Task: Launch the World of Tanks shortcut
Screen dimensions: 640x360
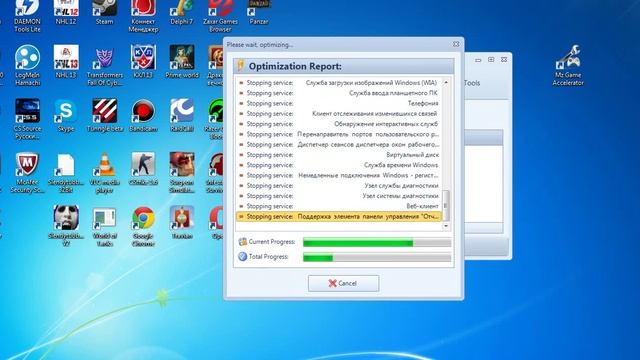Action: [104, 226]
